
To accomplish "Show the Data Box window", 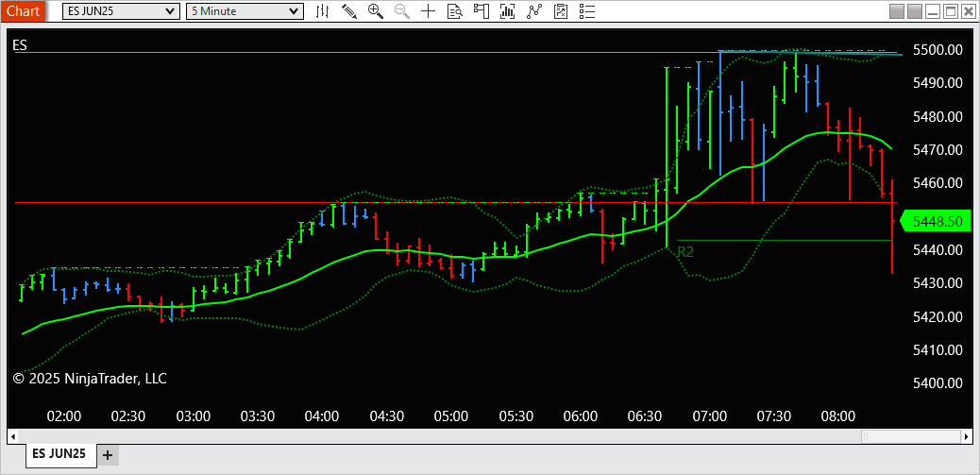I will click(454, 10).
